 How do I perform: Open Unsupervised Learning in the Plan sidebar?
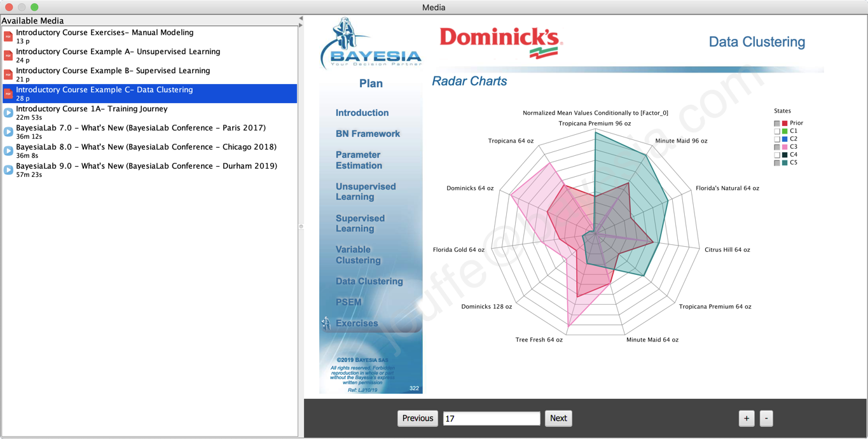[366, 192]
